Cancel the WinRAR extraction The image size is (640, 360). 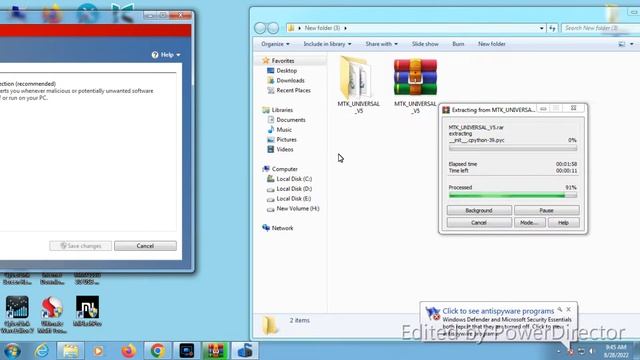coord(479,223)
